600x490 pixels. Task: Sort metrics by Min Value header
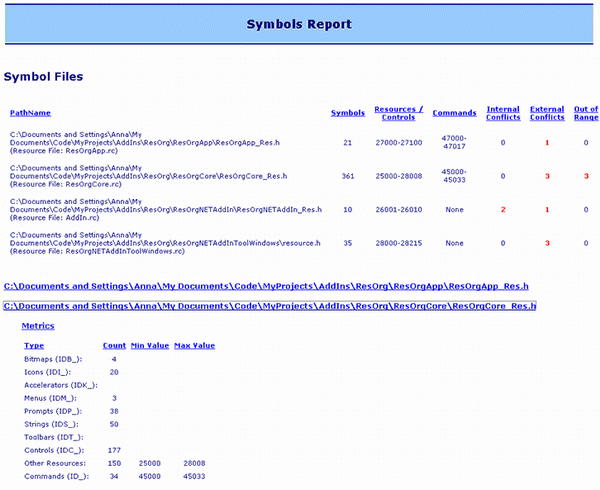[150, 345]
